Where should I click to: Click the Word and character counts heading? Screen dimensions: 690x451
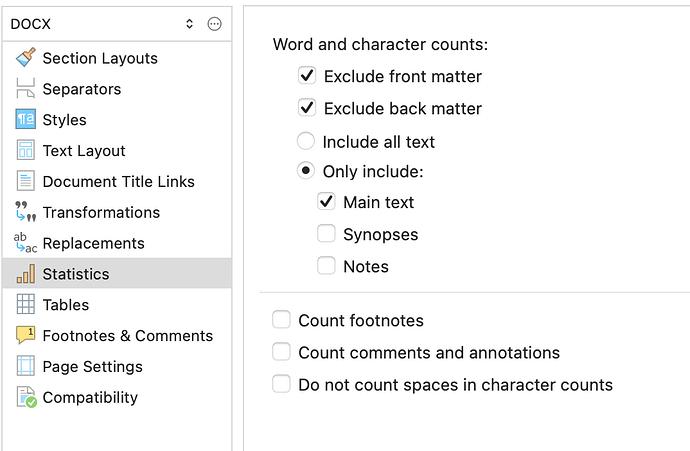[x=380, y=44]
